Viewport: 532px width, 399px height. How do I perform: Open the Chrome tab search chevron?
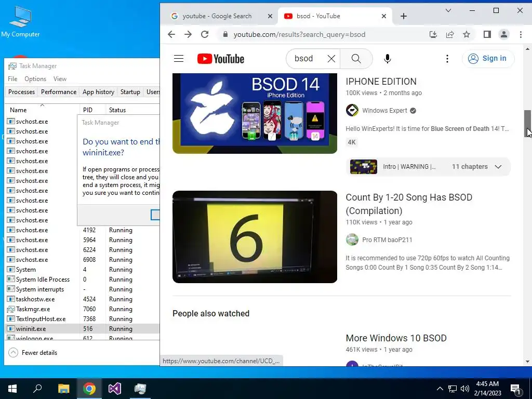(x=448, y=10)
